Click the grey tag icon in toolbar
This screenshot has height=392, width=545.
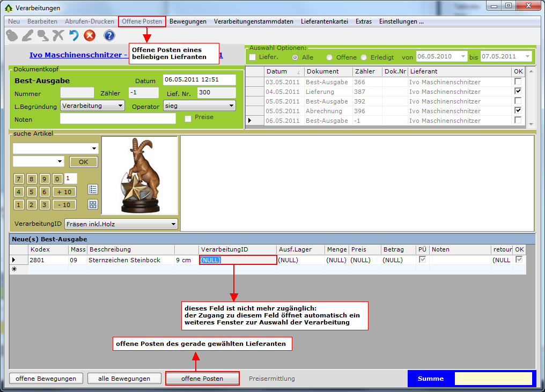click(x=12, y=36)
